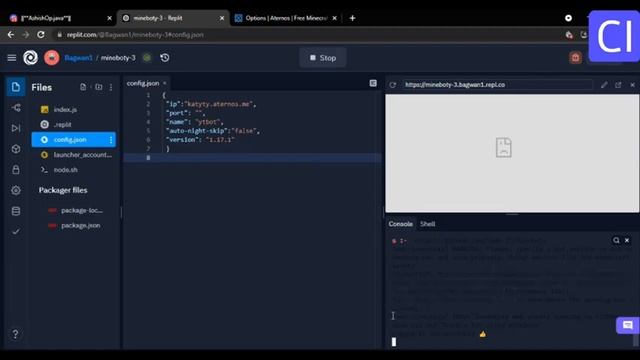Click the Bagwan1 username link
Image resolution: width=640 pixels, height=360 pixels.
click(78, 58)
